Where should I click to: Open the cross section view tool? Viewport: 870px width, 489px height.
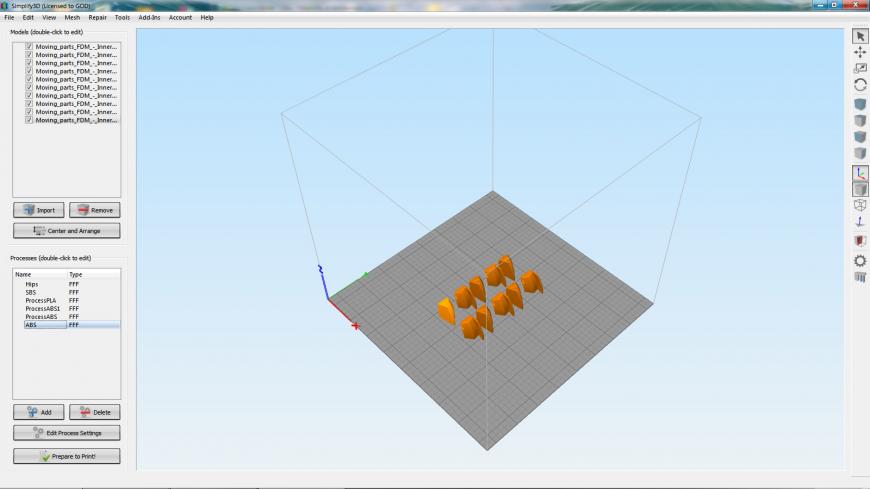[x=860, y=241]
